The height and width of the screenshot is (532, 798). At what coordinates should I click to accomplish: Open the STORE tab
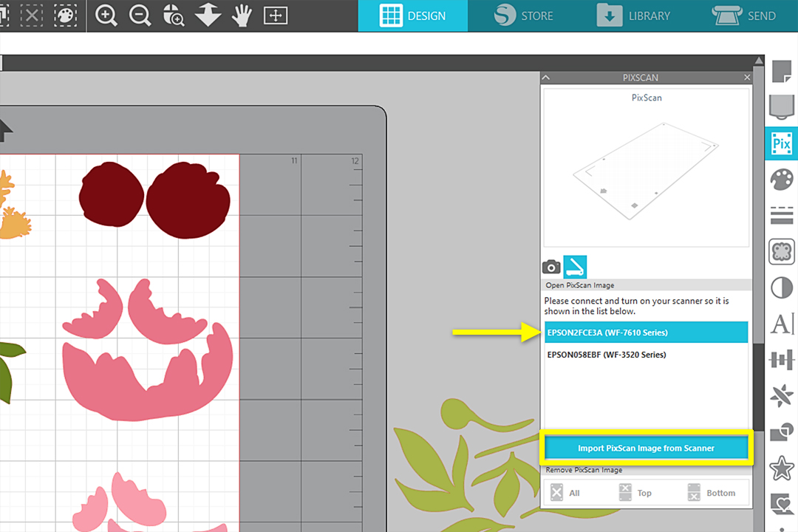click(x=524, y=16)
